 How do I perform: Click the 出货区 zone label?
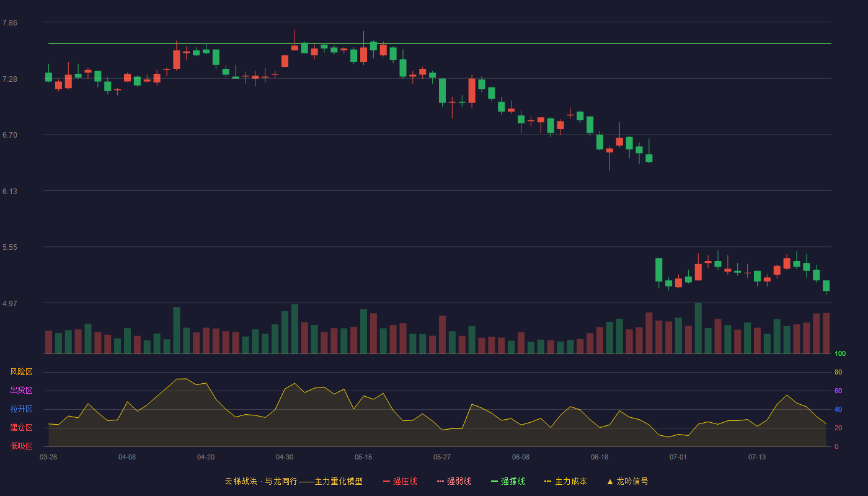coord(21,391)
